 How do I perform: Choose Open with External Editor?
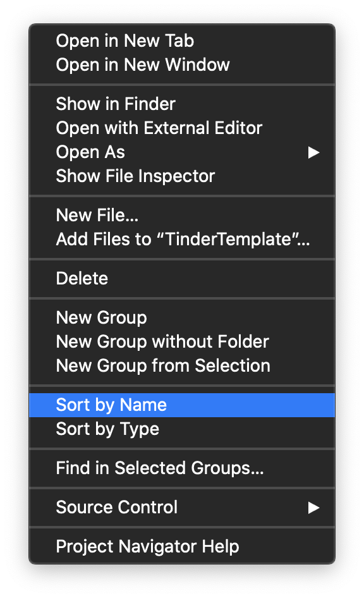pyautogui.click(x=182, y=128)
